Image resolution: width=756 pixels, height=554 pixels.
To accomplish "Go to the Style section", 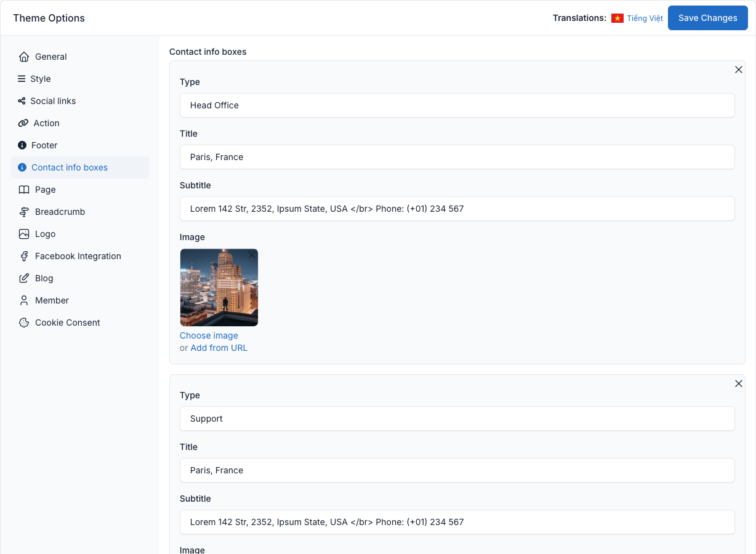I will tap(80, 79).
